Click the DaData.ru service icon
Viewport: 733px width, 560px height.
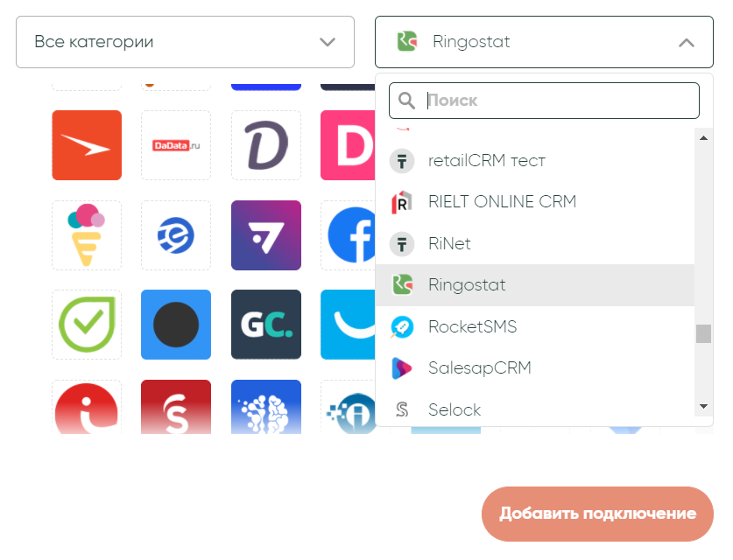click(x=176, y=145)
